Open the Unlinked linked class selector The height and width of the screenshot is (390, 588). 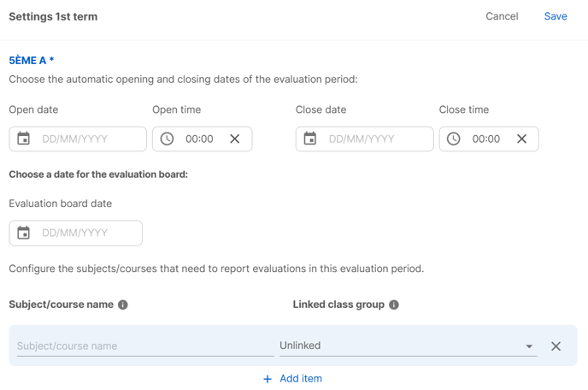pos(408,346)
